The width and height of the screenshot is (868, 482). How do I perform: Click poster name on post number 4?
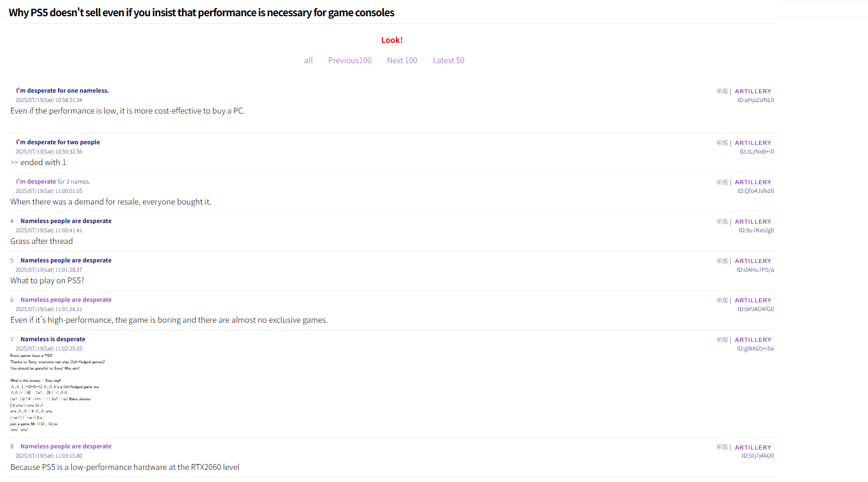(66, 221)
